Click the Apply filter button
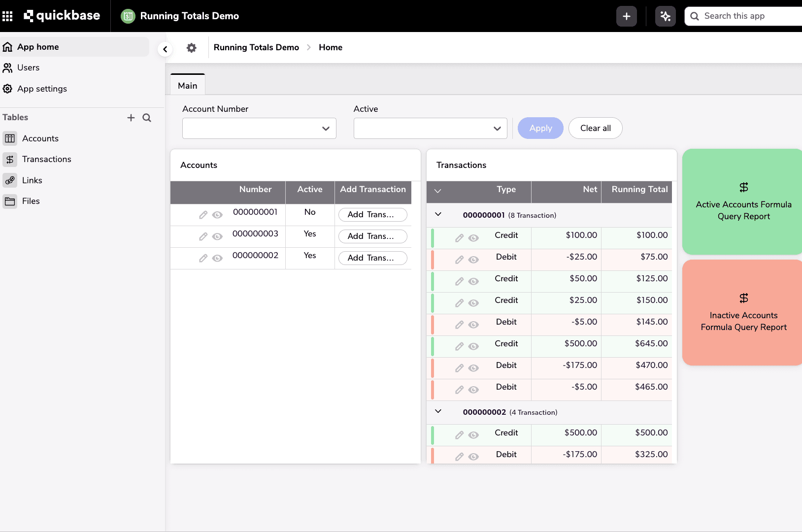This screenshot has width=802, height=532. click(540, 128)
